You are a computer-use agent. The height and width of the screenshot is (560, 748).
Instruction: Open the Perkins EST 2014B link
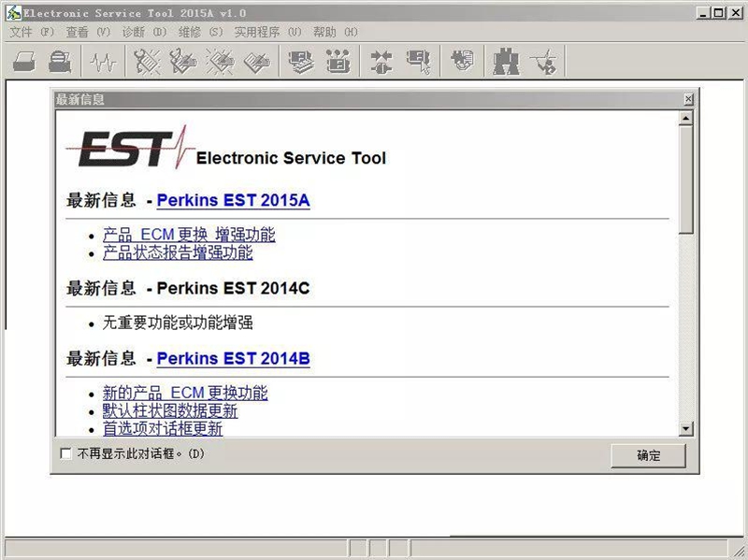[233, 359]
